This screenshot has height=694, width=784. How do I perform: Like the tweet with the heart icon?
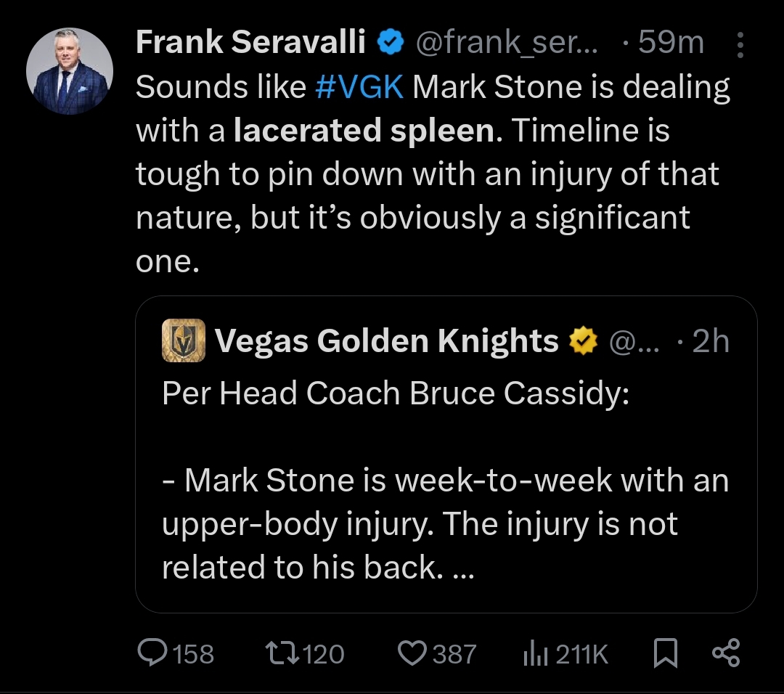[412, 653]
